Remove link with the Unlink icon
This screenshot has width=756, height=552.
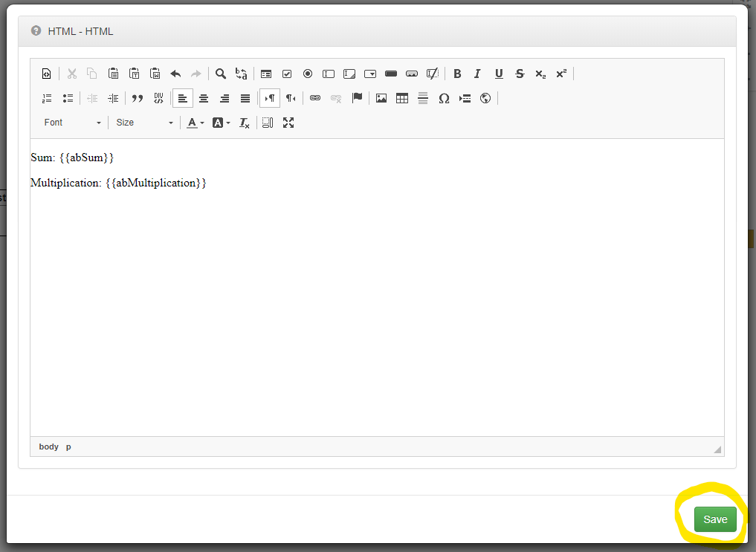(336, 98)
